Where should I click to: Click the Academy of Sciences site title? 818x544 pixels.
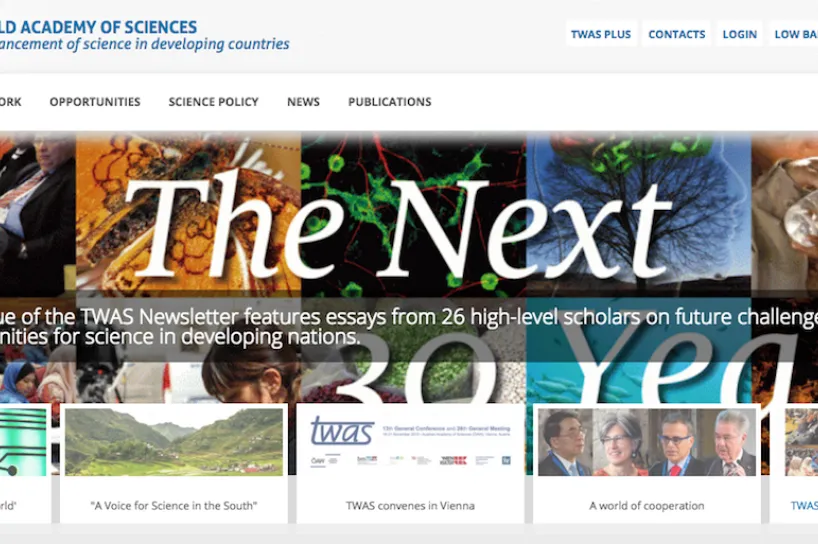[99, 27]
